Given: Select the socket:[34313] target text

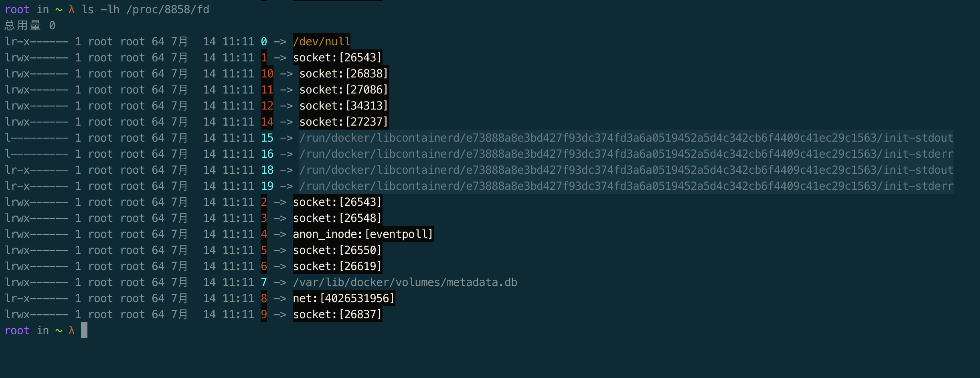Looking at the screenshot, I should click(x=344, y=106).
